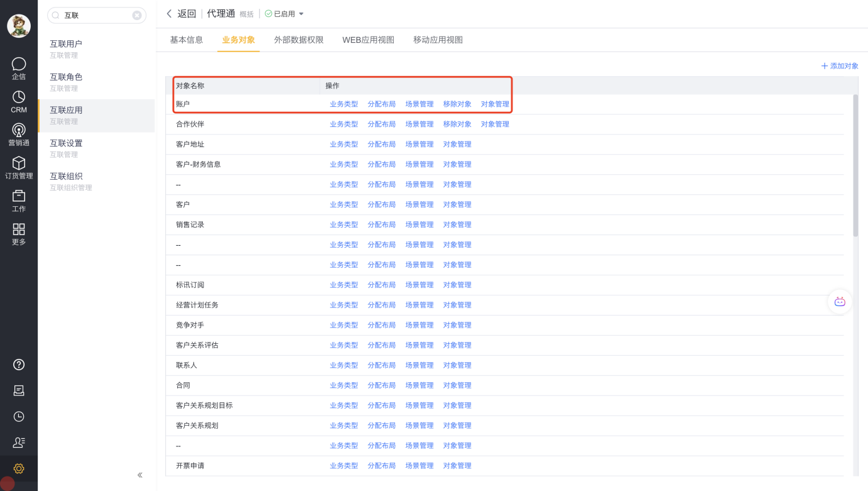This screenshot has height=491, width=868.
Task: Click 对象管理 for 开票申请 row
Action: [x=457, y=466]
